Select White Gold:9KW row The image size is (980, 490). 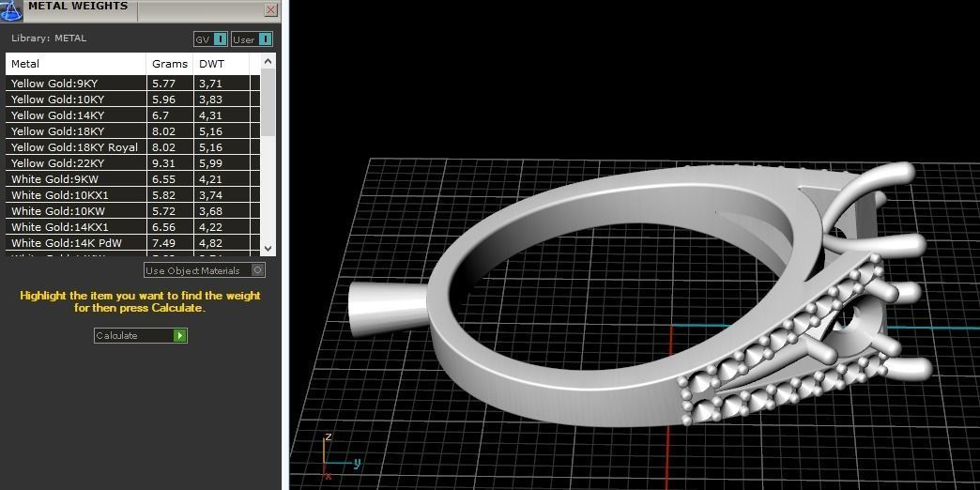coord(132,178)
